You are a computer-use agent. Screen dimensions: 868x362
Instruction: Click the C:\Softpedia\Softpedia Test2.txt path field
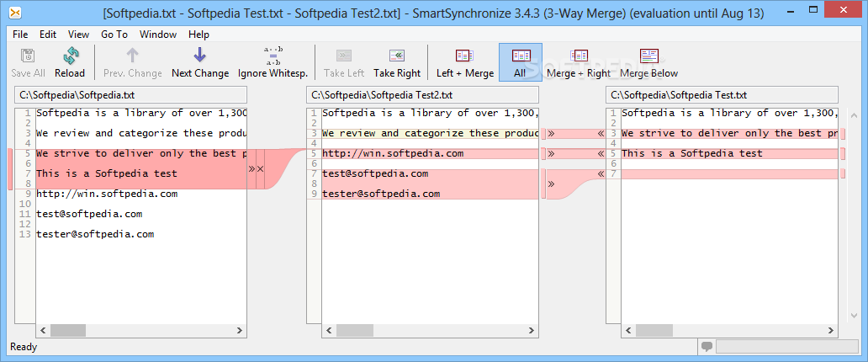click(x=422, y=95)
